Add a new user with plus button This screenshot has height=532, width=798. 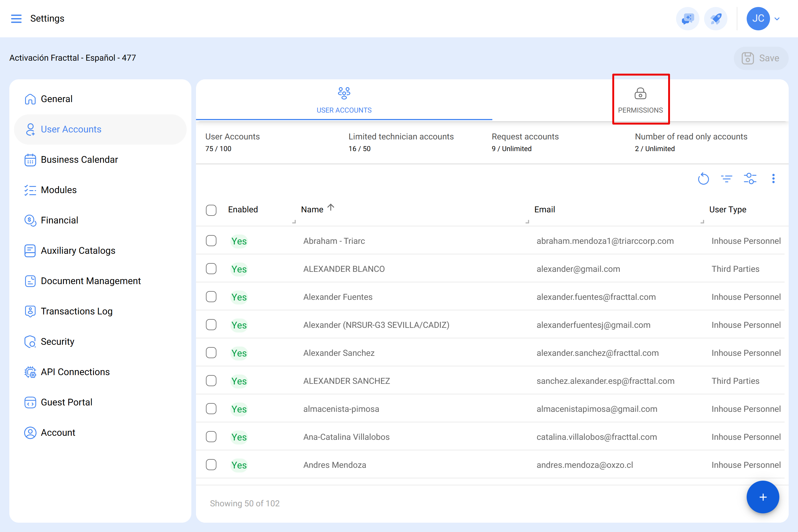(763, 497)
